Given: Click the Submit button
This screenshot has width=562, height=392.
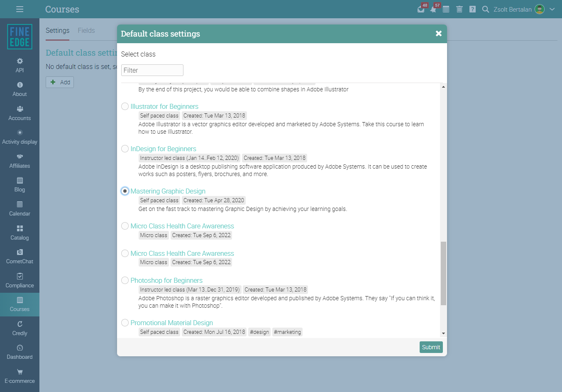Looking at the screenshot, I should tap(431, 347).
